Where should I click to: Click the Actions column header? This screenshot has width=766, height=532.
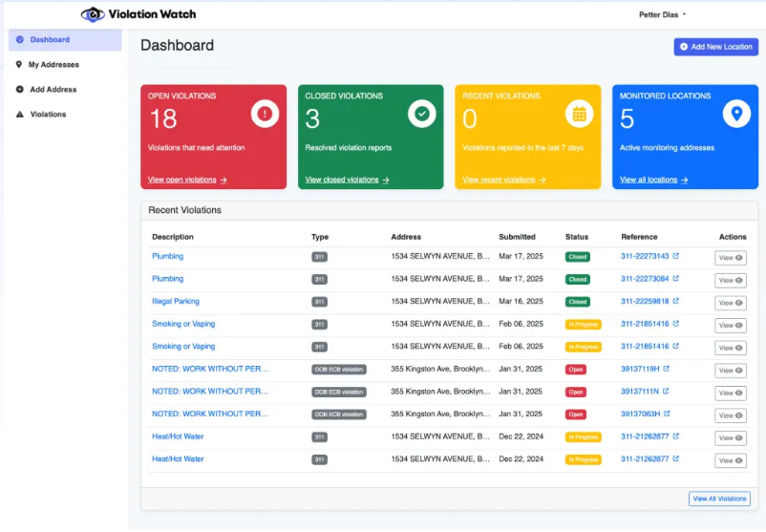pos(733,237)
